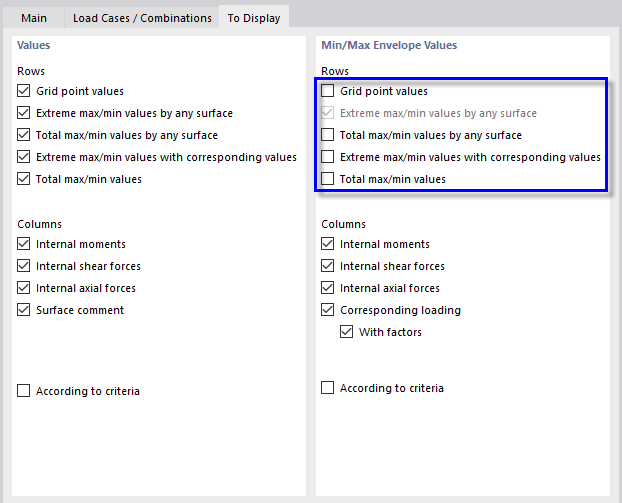This screenshot has width=622, height=503.
Task: Toggle Internal axial forces in Values columns
Action: tap(24, 288)
